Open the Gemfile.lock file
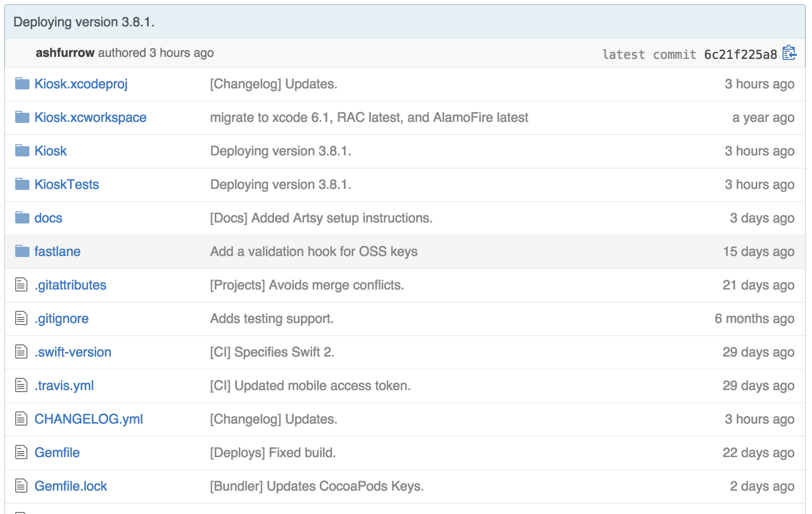Image resolution: width=812 pixels, height=514 pixels. point(70,486)
